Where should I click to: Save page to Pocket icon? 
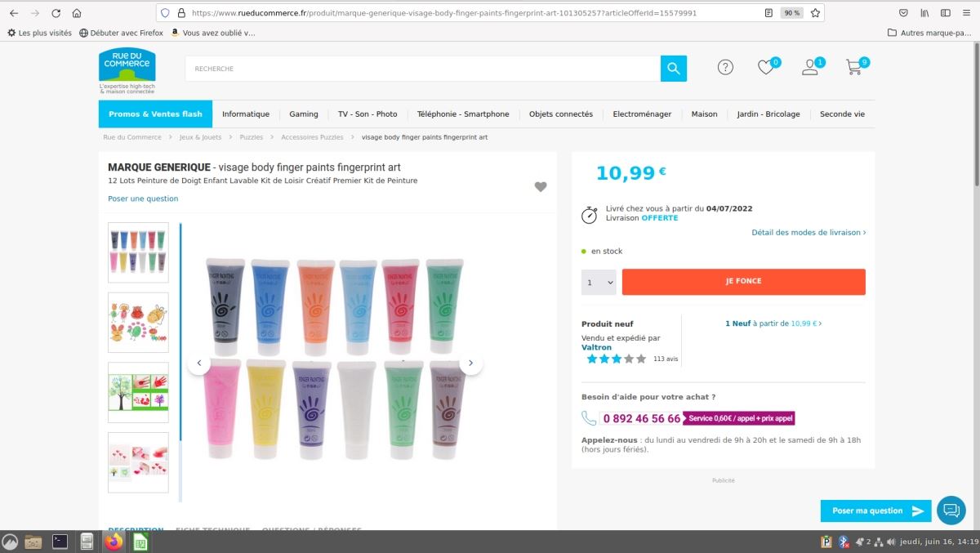click(x=903, y=13)
